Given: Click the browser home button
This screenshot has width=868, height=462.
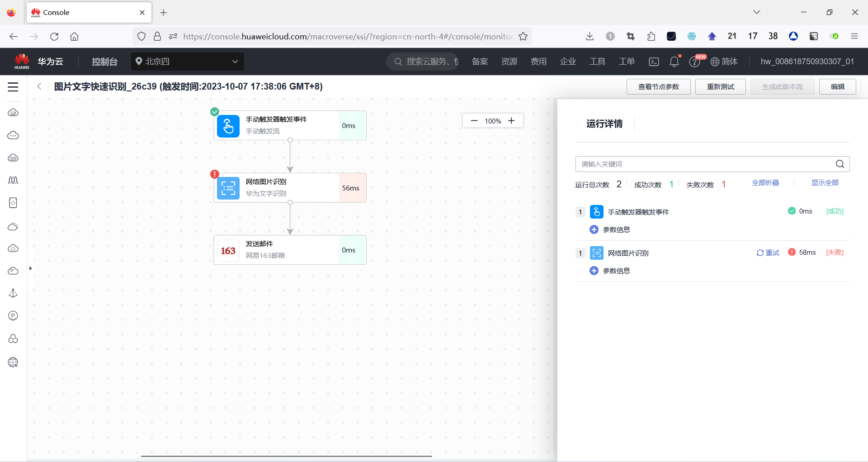Looking at the screenshot, I should [74, 37].
